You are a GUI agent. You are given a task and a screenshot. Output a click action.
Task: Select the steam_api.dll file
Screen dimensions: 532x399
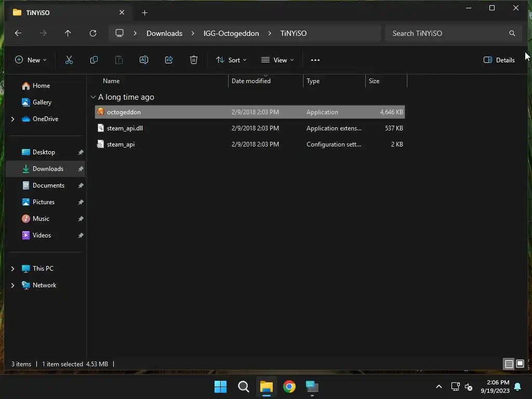coord(250,128)
